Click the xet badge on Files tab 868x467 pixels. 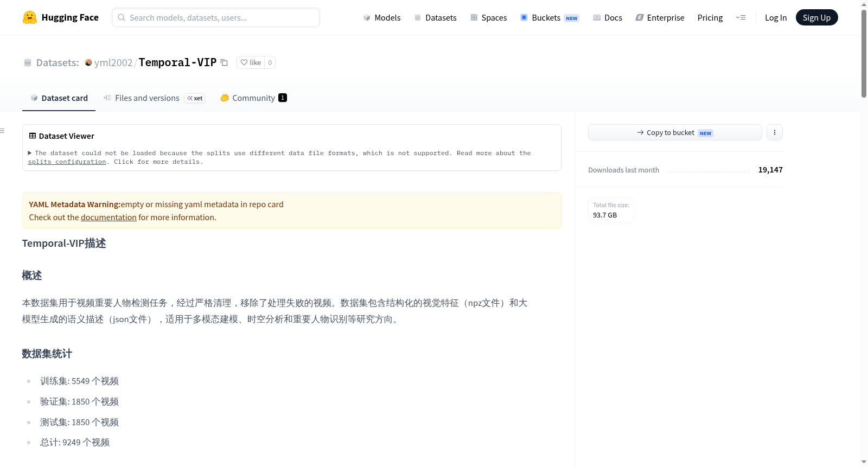pos(195,98)
